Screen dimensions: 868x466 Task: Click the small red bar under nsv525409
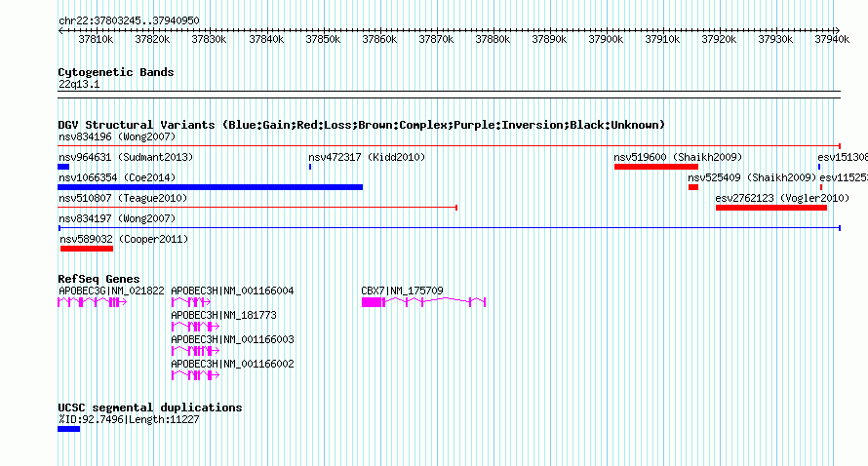[x=693, y=187]
